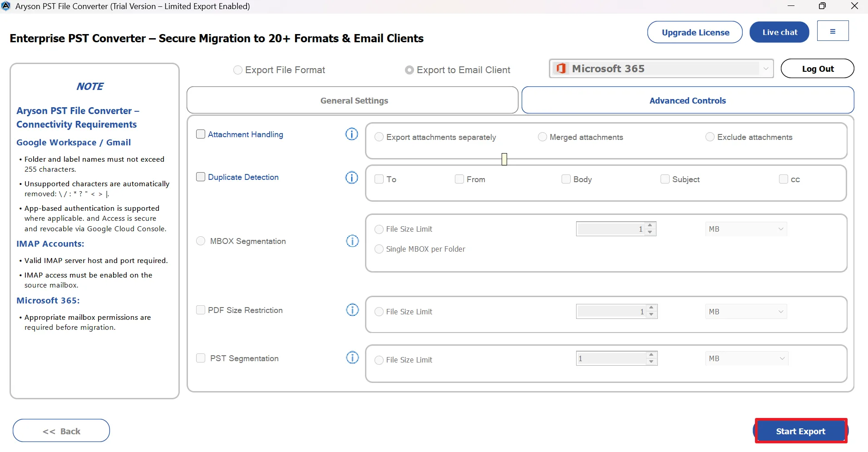868x452 pixels.
Task: Click the Aryson app logo in title bar
Action: [6, 6]
